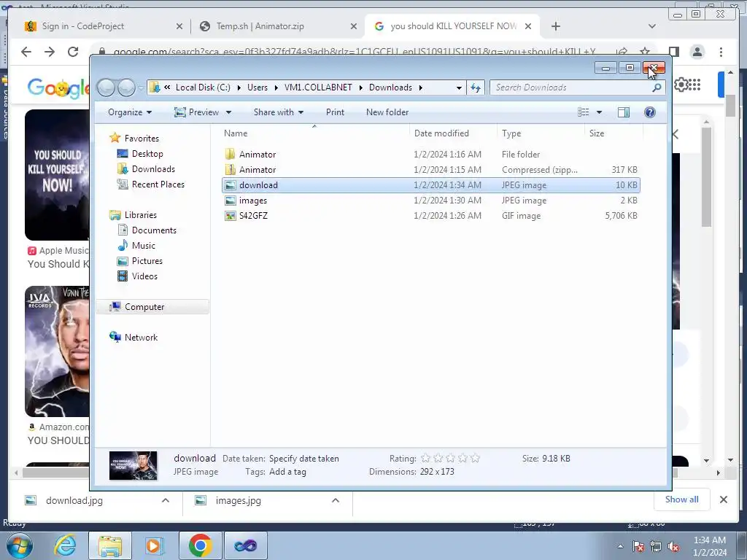
Task: Open the Pictures library
Action: [147, 261]
